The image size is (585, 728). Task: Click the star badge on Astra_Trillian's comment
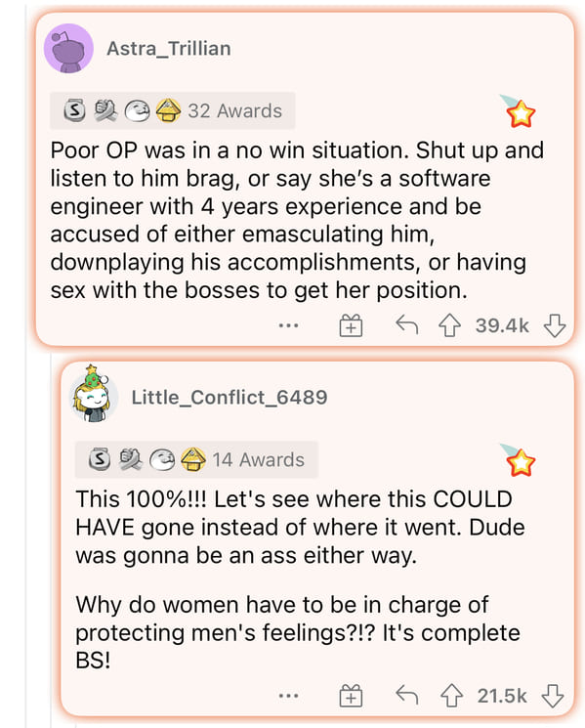tap(520, 111)
